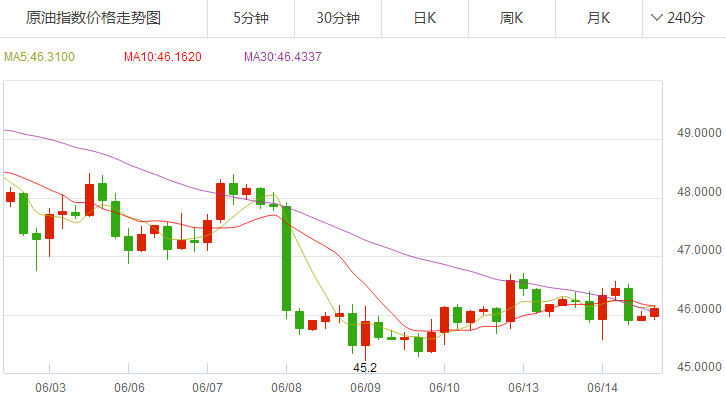Screen dimensions: 726x401
Task: Click the 46.0000 price axis label
Action: [x=699, y=309]
